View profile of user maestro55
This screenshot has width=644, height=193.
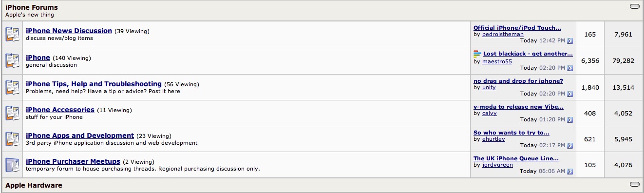pos(497,62)
